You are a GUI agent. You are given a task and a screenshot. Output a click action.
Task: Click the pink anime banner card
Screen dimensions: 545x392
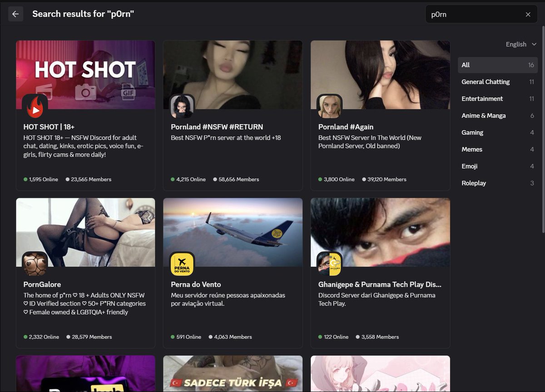tap(380, 373)
